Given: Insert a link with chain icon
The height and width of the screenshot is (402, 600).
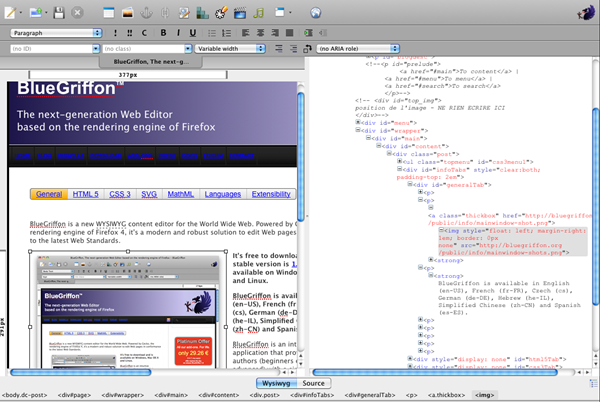Looking at the screenshot, I should 165,13.
